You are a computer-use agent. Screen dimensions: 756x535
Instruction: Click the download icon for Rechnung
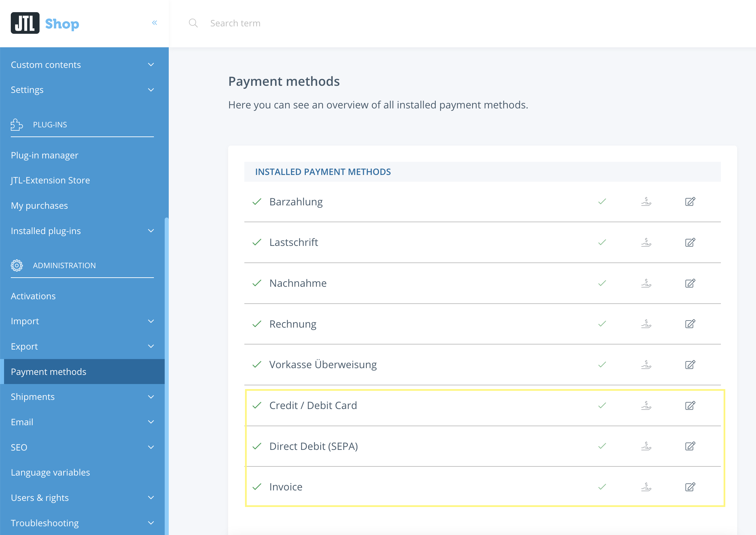point(646,324)
